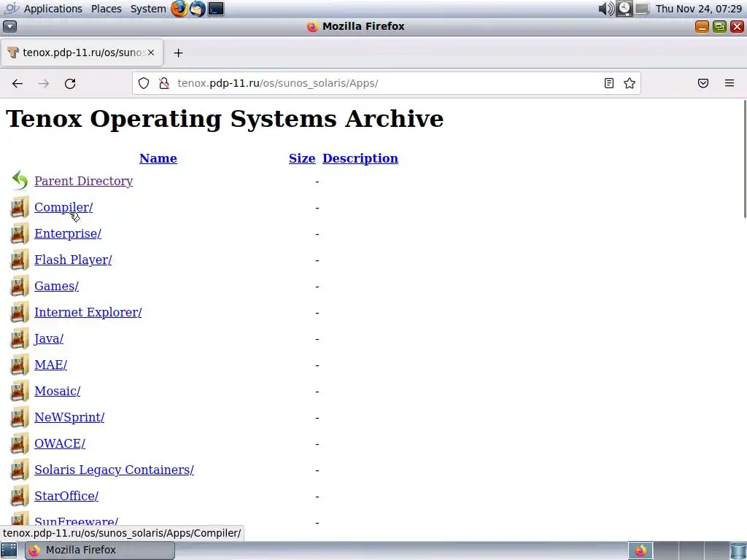Open the Parent Directory link
Screen dimensions: 747x560
(x=83, y=181)
